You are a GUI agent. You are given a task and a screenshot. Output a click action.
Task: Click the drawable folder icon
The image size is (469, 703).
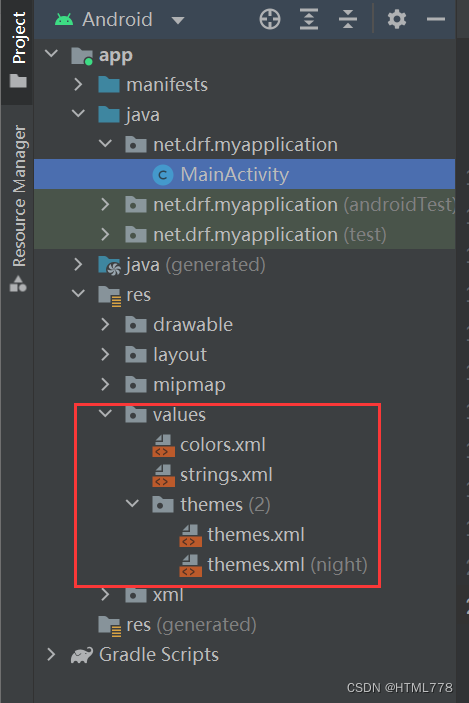(136, 325)
